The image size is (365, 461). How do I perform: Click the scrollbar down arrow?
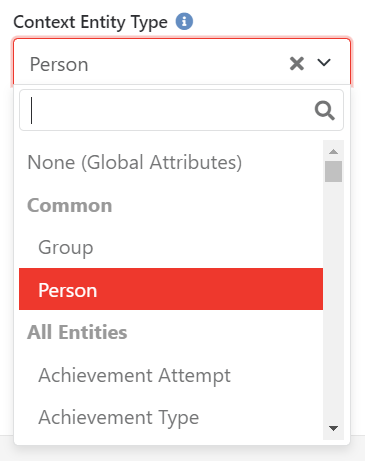(333, 428)
